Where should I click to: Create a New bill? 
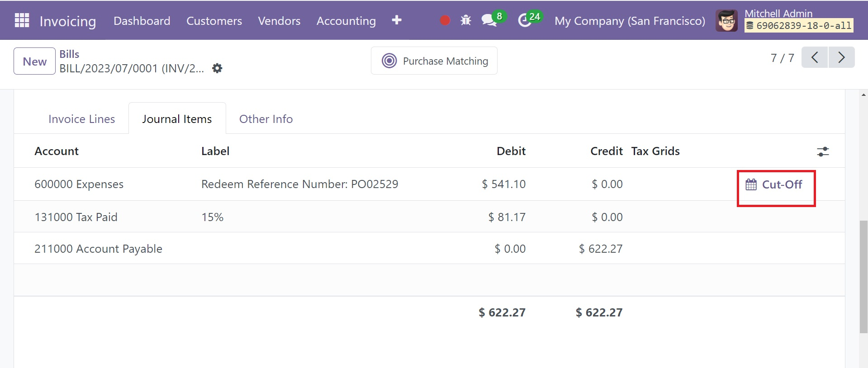(x=34, y=61)
